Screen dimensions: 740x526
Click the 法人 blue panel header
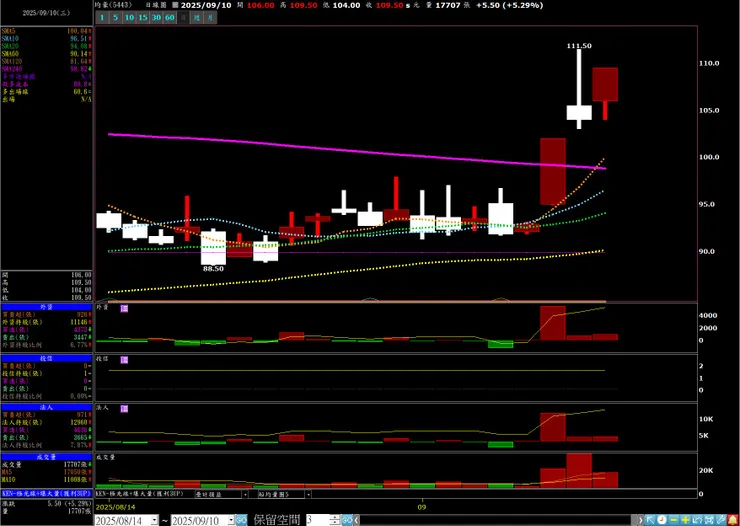(46, 407)
